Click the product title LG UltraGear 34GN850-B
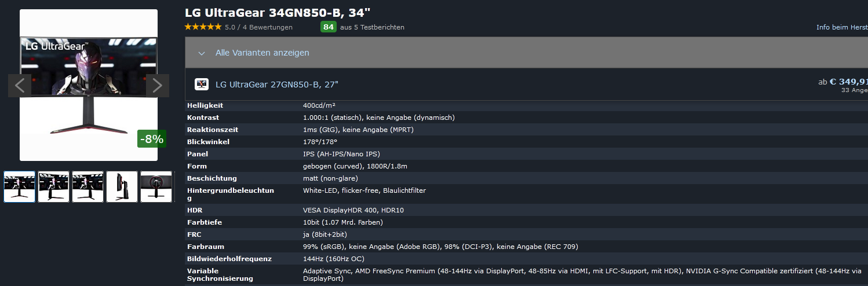 pos(278,12)
